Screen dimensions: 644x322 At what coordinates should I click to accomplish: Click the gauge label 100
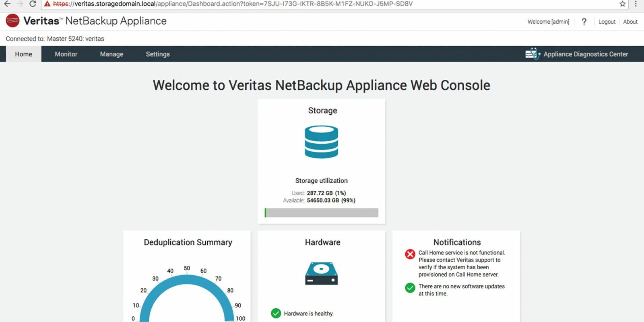coord(240,318)
